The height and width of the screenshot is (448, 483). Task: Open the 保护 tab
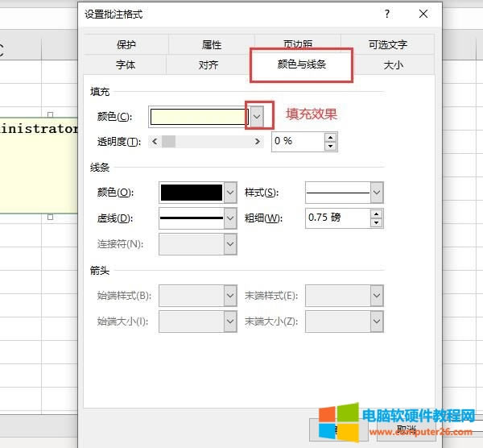click(x=126, y=45)
